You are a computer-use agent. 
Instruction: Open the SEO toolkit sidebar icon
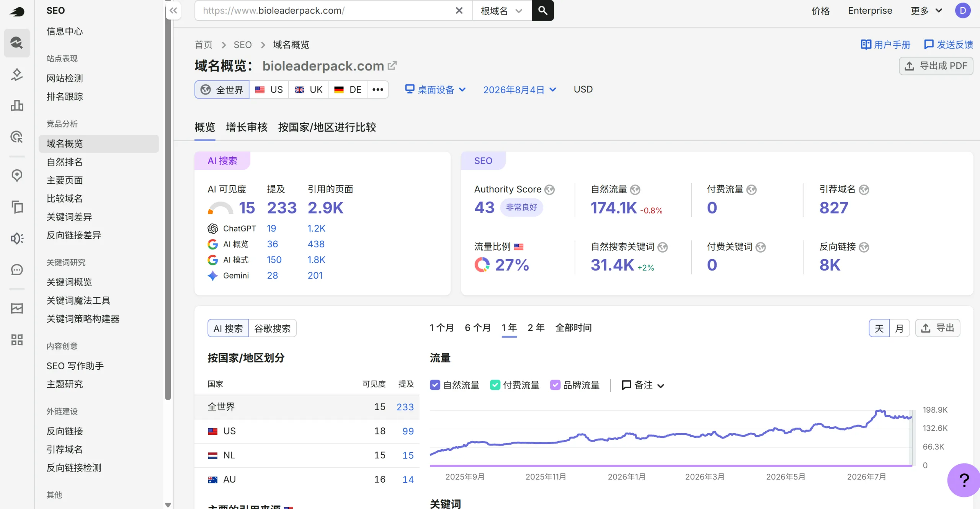tap(17, 43)
